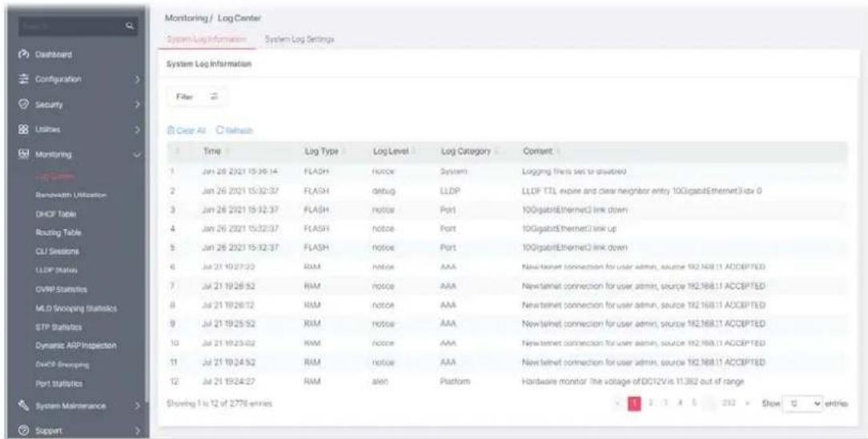Click the Support question-mark icon
868x439 pixels.
(x=23, y=431)
